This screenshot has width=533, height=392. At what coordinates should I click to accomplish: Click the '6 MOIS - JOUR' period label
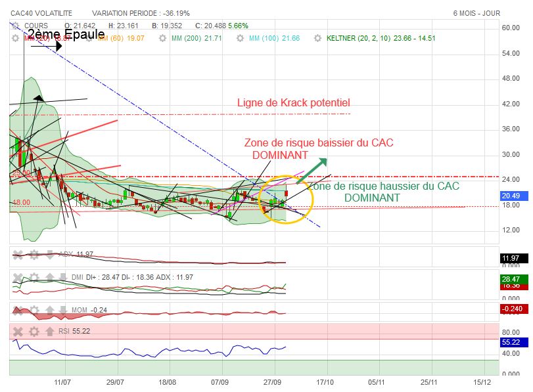coord(476,13)
